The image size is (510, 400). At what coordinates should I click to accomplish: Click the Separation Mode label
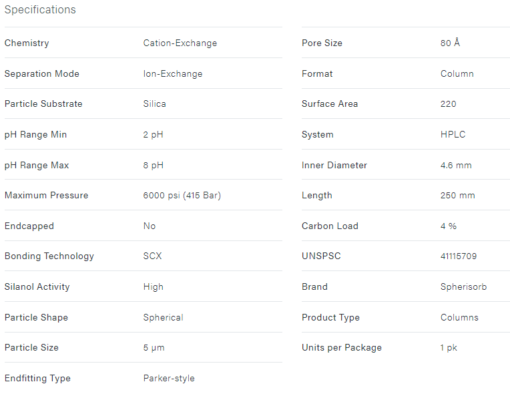(42, 74)
